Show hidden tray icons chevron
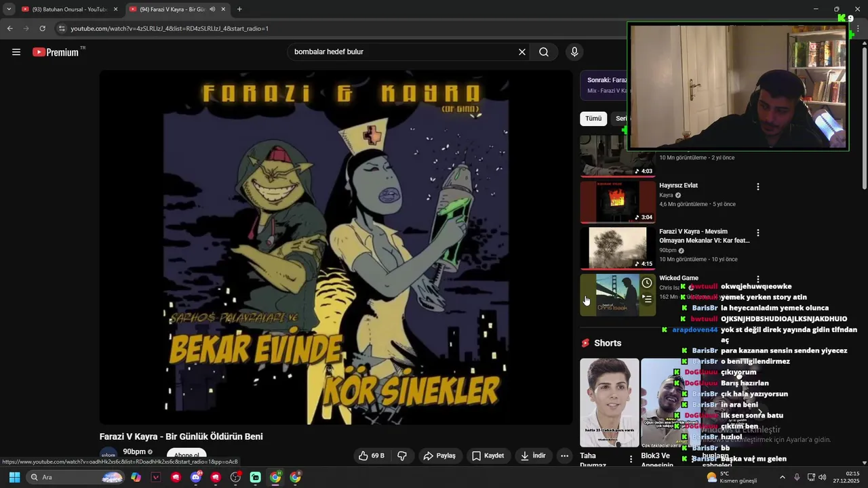Image resolution: width=868 pixels, height=488 pixels. (782, 477)
